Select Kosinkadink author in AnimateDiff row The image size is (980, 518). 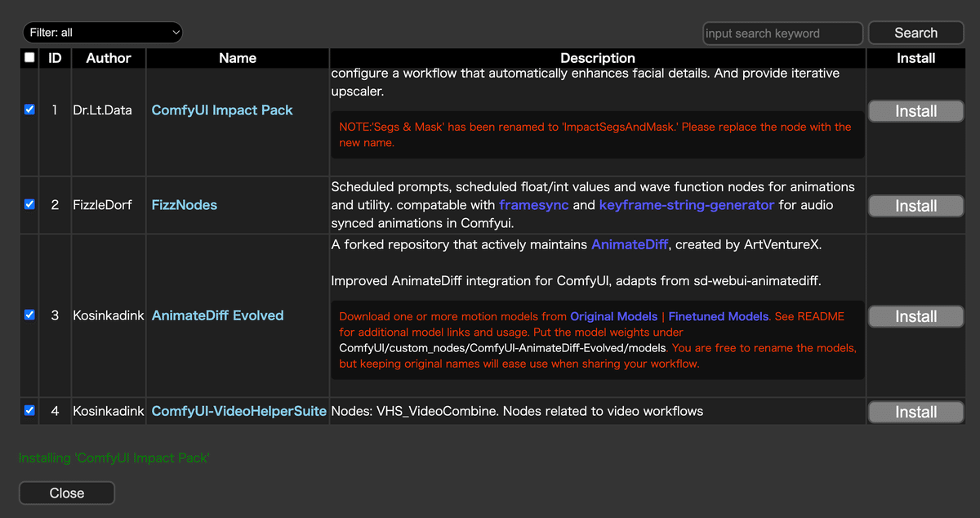tap(109, 315)
